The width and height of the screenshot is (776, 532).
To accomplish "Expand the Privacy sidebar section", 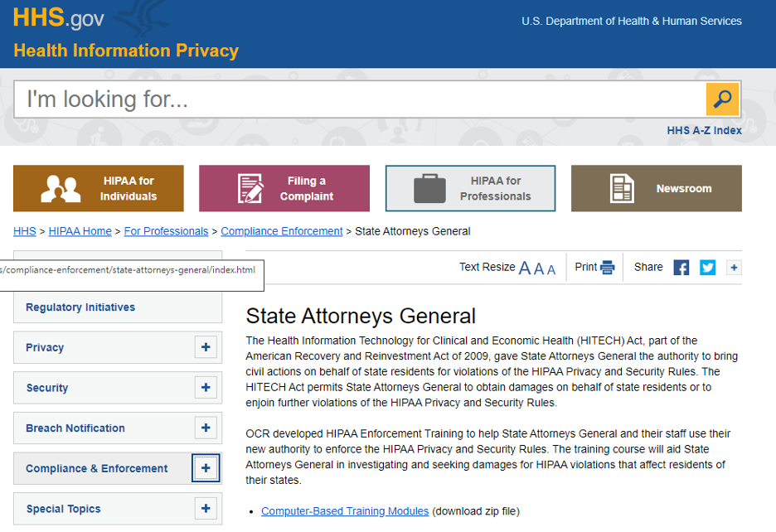I will pos(205,347).
